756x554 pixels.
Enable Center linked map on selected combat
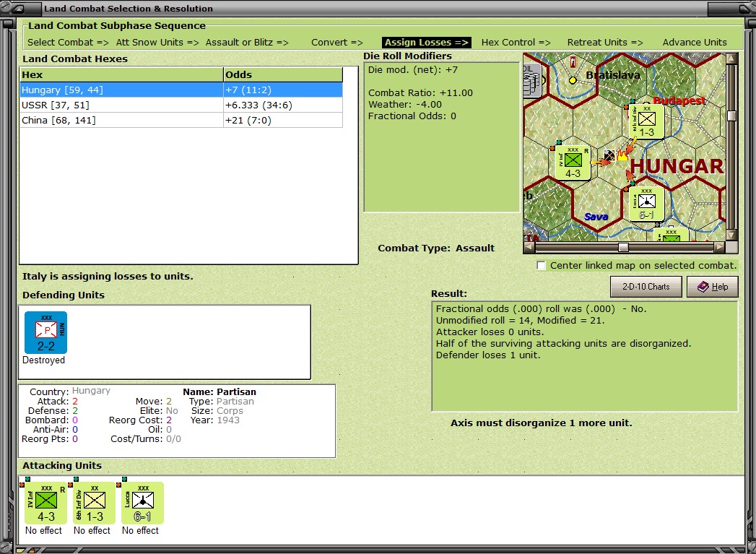(x=542, y=266)
